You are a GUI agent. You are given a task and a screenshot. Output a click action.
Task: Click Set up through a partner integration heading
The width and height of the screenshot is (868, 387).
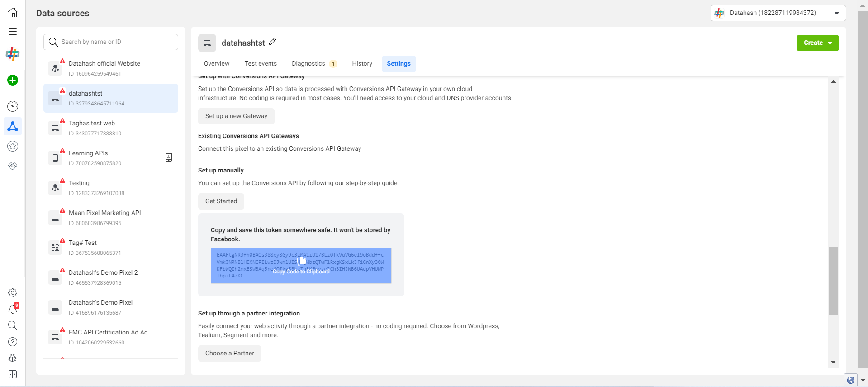(249, 314)
